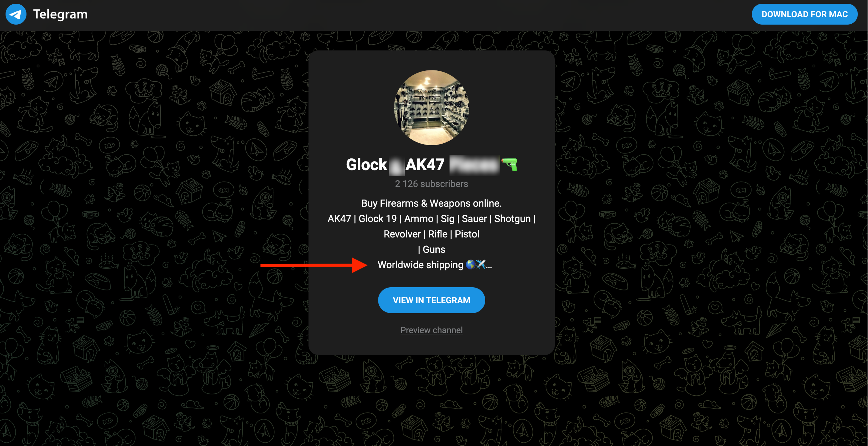
Task: Click the Worldwide shipping text
Action: pos(420,265)
